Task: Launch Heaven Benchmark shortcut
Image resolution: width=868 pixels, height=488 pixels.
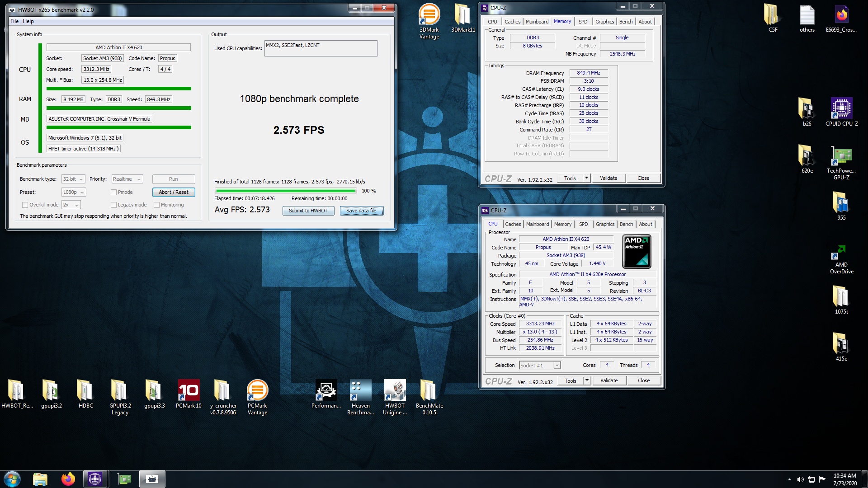Action: [360, 397]
